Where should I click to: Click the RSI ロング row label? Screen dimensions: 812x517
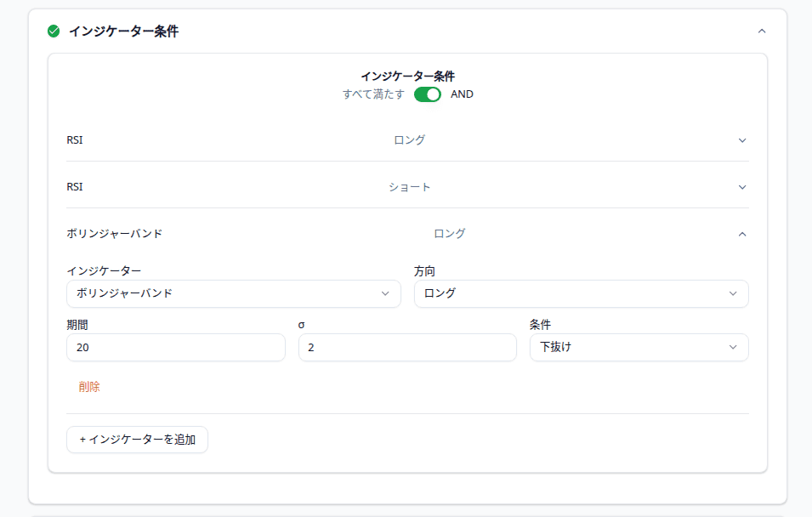[x=75, y=140]
